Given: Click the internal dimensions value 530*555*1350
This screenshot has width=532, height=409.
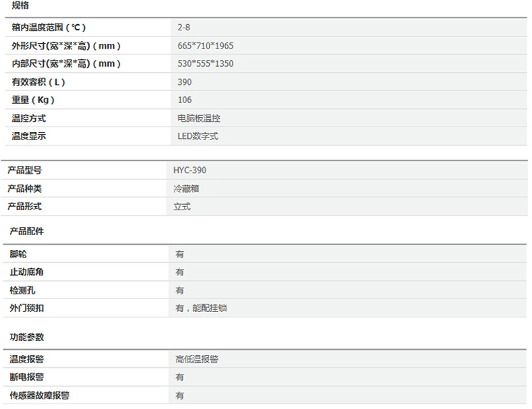Looking at the screenshot, I should 206,64.
